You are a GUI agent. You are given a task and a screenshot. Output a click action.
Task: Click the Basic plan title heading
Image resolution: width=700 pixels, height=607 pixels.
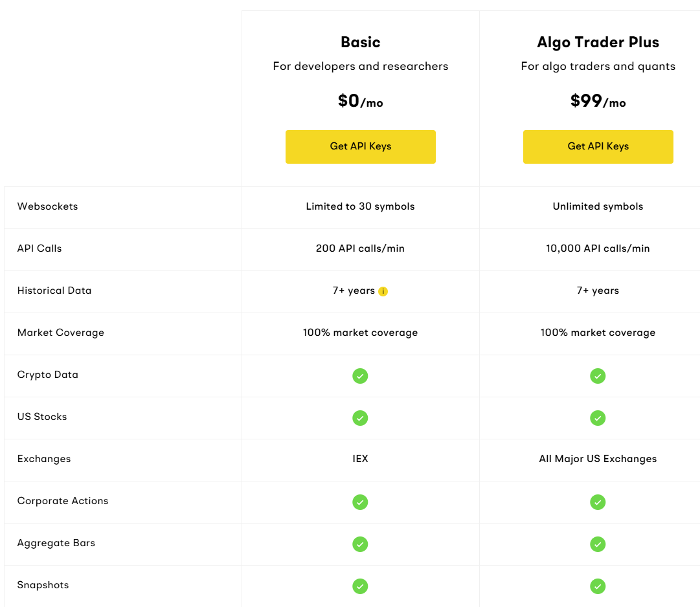pos(360,42)
